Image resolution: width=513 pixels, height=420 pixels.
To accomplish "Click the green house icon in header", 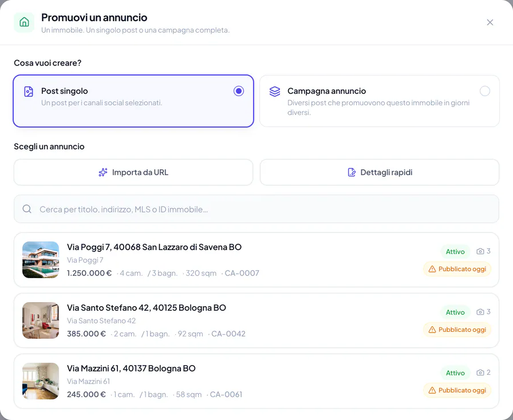I will pos(24,22).
